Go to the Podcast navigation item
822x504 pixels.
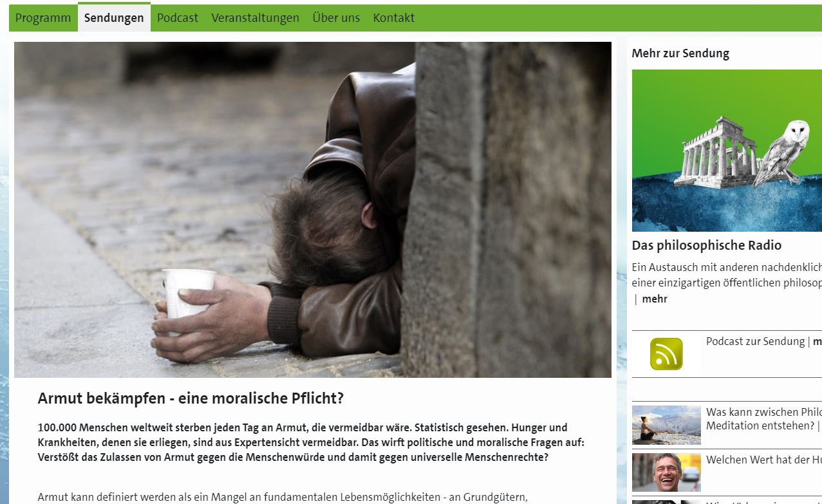click(x=178, y=18)
